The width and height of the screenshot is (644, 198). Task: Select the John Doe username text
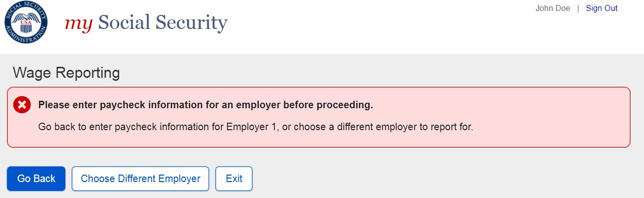pos(553,8)
